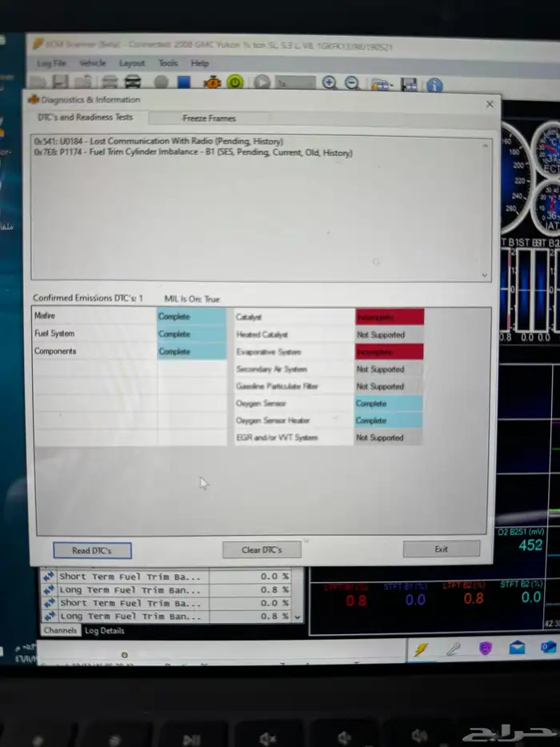Open the Help menu
The width and height of the screenshot is (560, 747).
pos(199,63)
